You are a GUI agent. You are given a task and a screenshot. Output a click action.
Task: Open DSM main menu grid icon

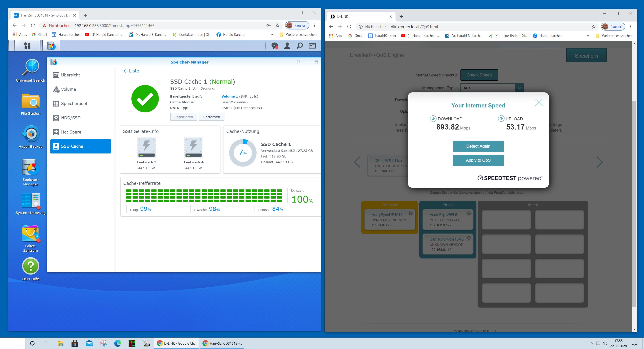point(27,46)
